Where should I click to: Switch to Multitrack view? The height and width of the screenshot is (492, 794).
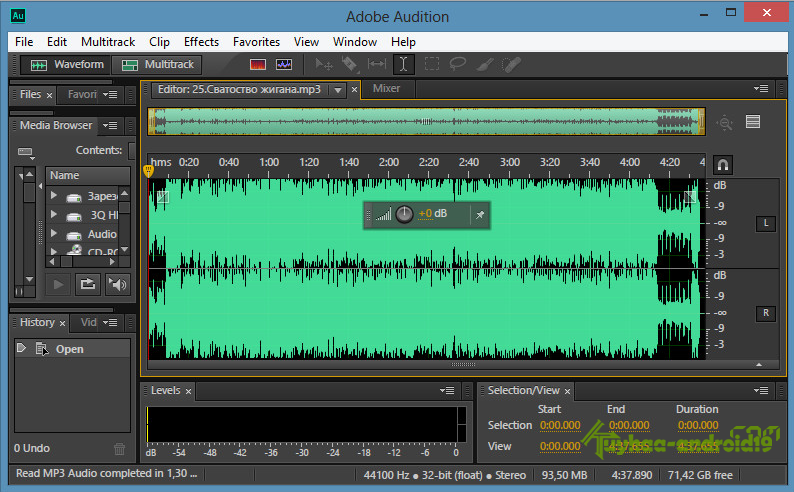(157, 65)
